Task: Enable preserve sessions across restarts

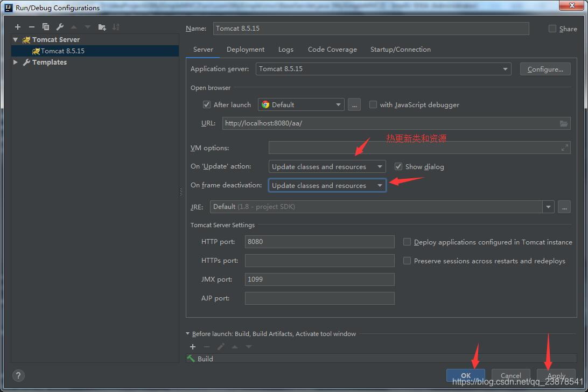Action: (x=407, y=261)
